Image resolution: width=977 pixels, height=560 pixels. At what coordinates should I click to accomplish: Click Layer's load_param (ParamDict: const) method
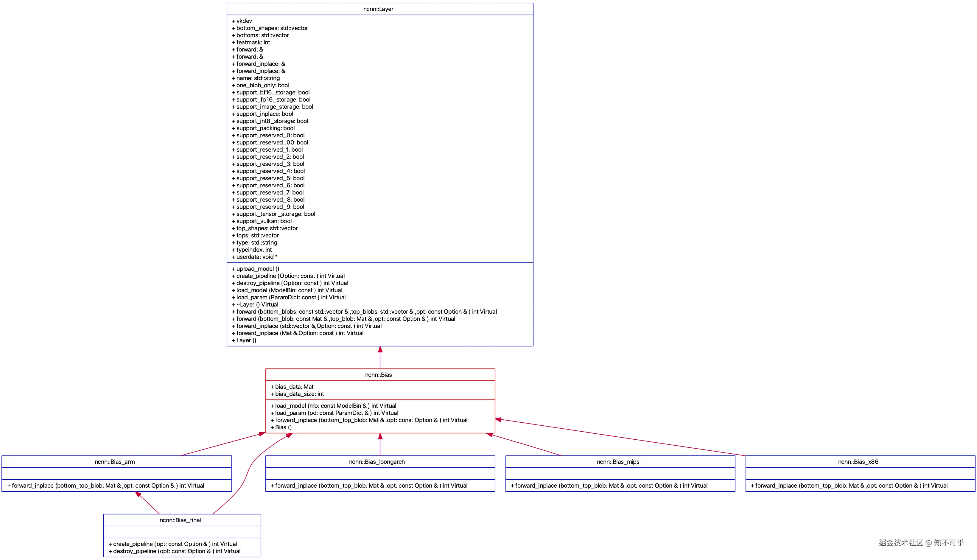coord(288,297)
